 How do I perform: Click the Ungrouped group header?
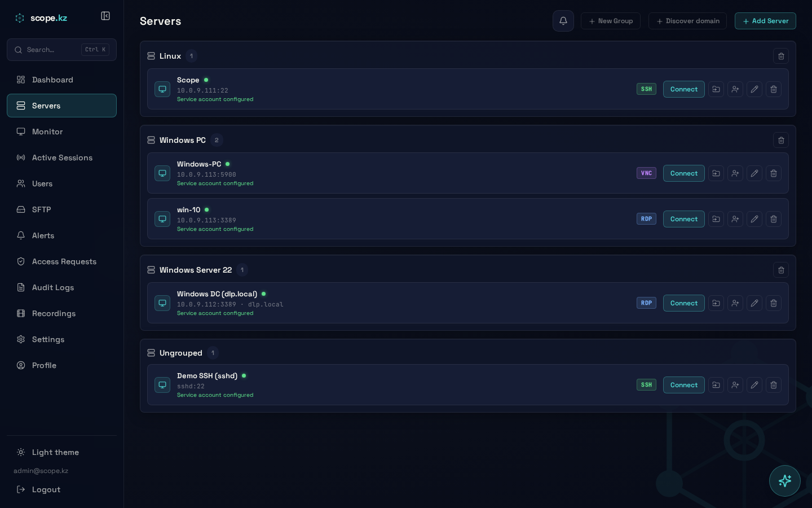[x=181, y=353]
